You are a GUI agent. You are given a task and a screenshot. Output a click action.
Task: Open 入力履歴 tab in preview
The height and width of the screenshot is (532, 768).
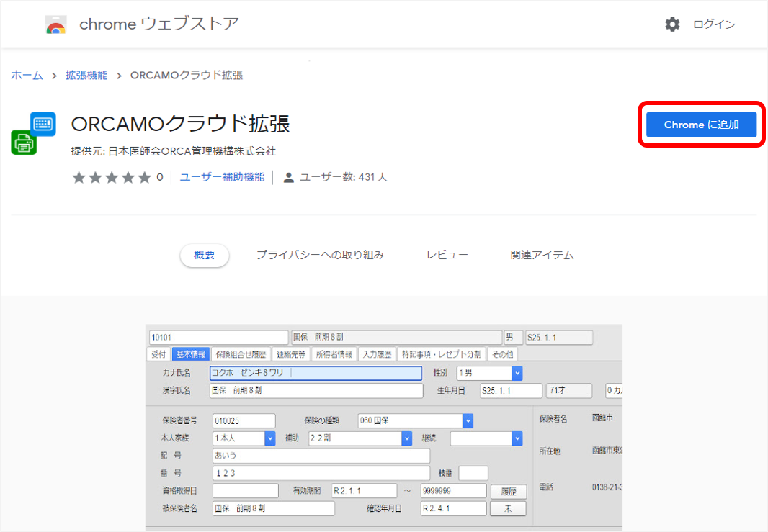click(377, 354)
